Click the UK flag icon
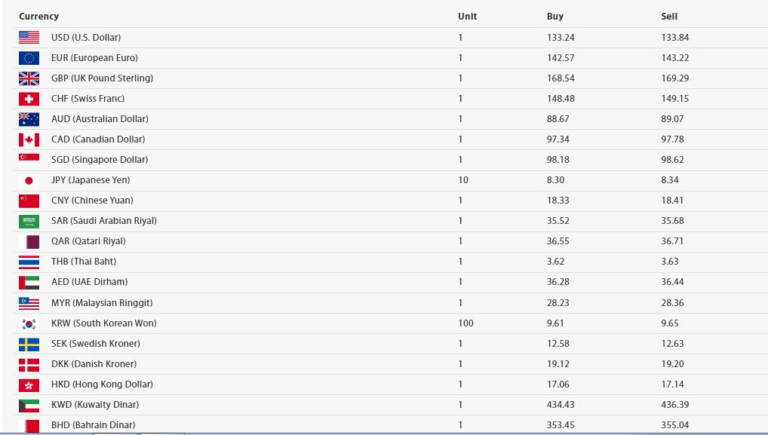The width and height of the screenshot is (768, 435). tap(28, 78)
